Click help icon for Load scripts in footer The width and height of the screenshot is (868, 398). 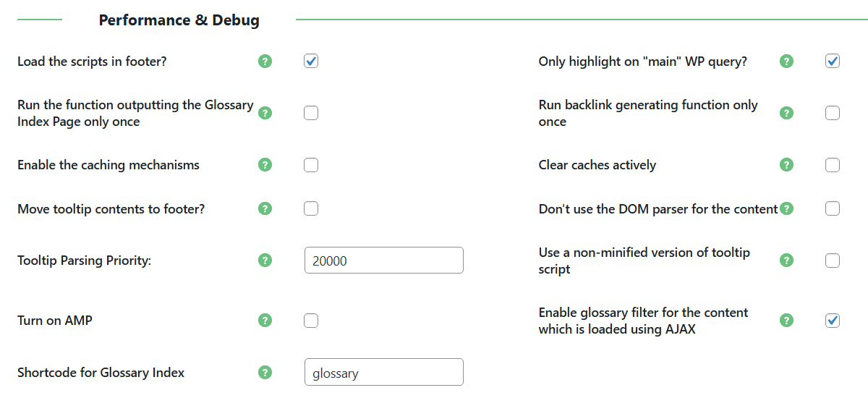pos(265,62)
